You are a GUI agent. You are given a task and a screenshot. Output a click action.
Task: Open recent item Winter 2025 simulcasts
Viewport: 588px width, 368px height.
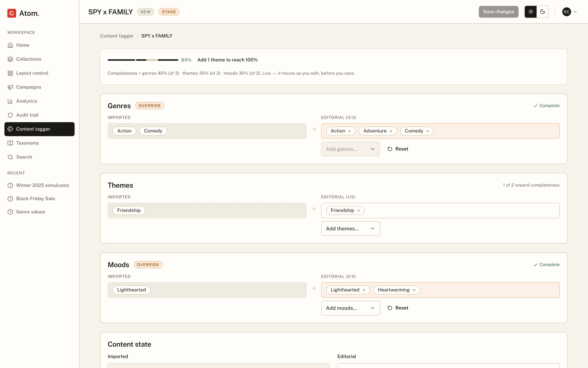click(39, 185)
